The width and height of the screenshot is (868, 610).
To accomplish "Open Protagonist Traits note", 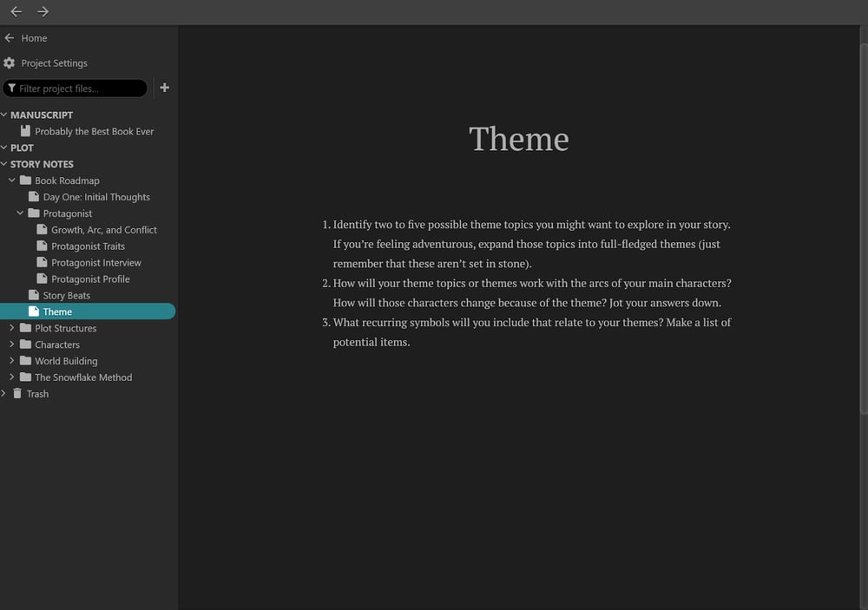I will tap(88, 246).
